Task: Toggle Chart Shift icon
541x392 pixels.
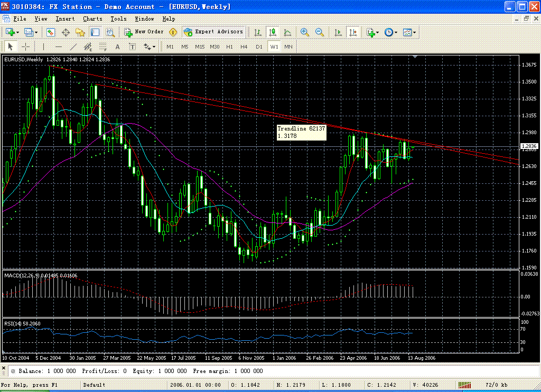Action: tap(353, 32)
